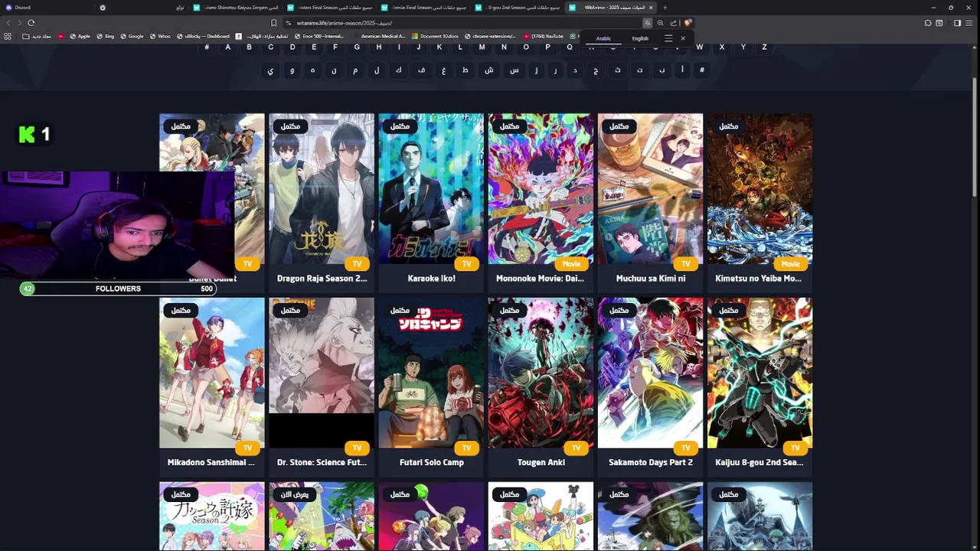
Task: Open the Karaoke Iko! poster
Action: tap(431, 189)
